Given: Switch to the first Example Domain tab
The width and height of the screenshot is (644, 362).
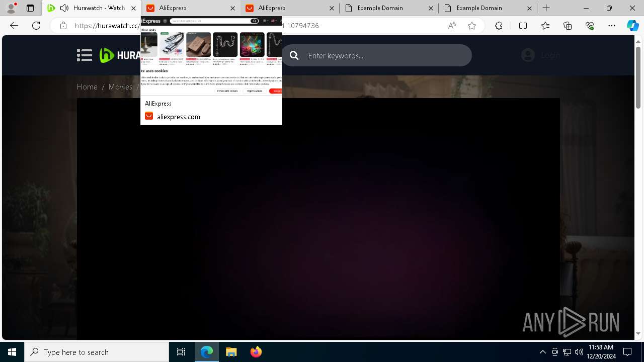Looking at the screenshot, I should [388, 8].
